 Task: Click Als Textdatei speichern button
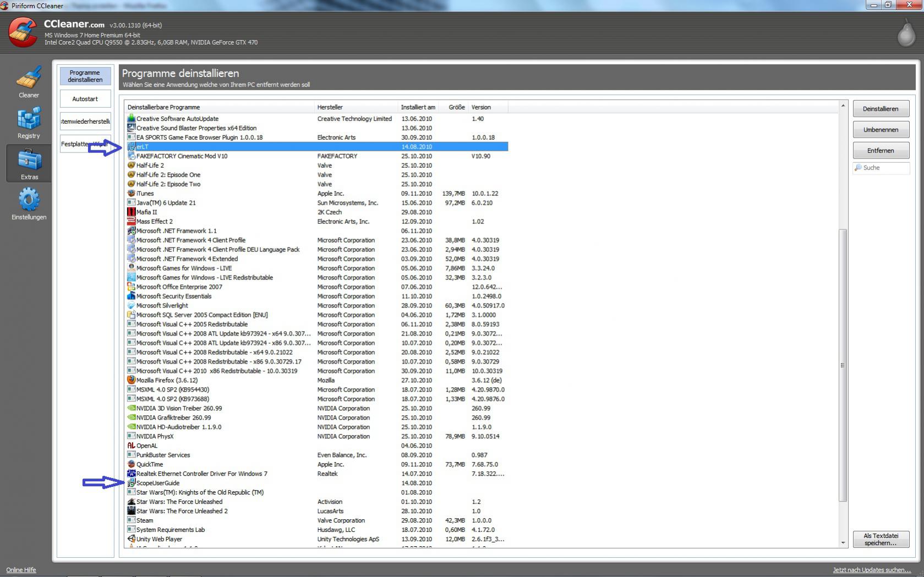[881, 539]
